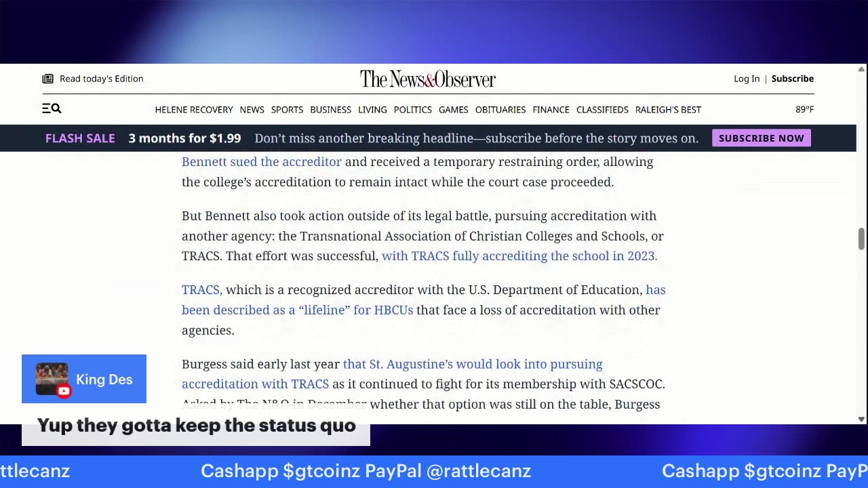Click the FLASH SALE label

[x=80, y=138]
